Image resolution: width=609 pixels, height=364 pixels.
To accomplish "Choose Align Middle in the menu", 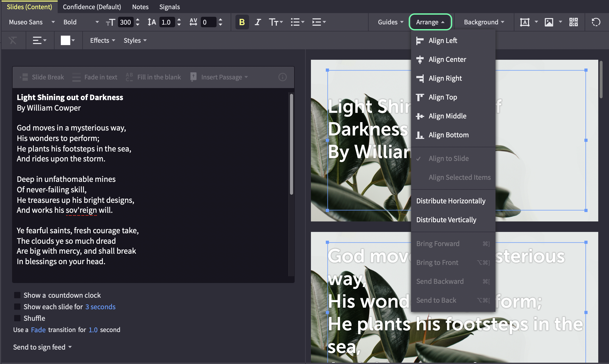I will 453,116.
